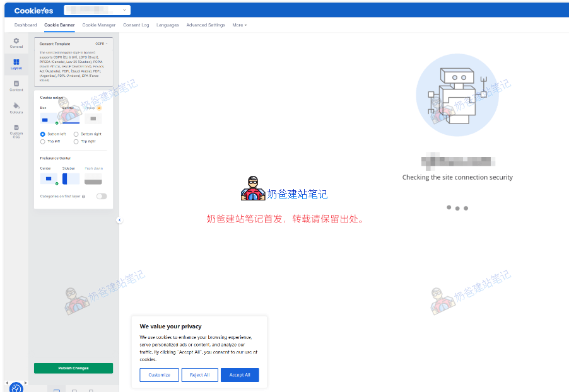569x392 pixels.
Task: Click the blue cookie revisit badge icon
Action: pos(16,387)
